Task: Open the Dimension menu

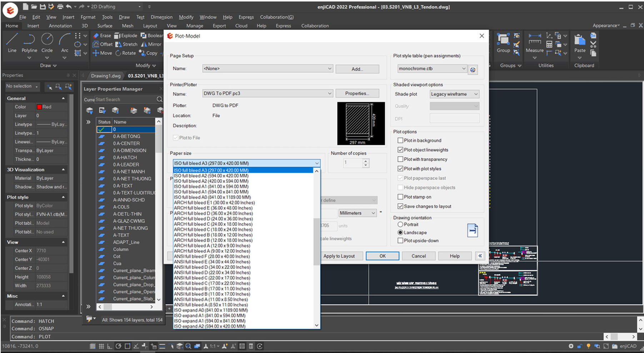Action: (x=161, y=17)
